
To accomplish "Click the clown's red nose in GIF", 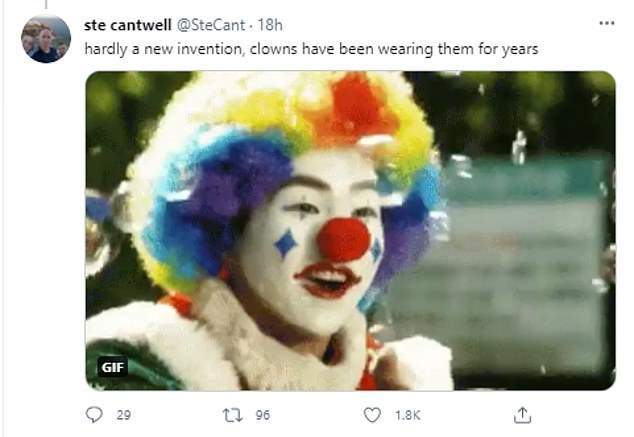I will (x=345, y=240).
